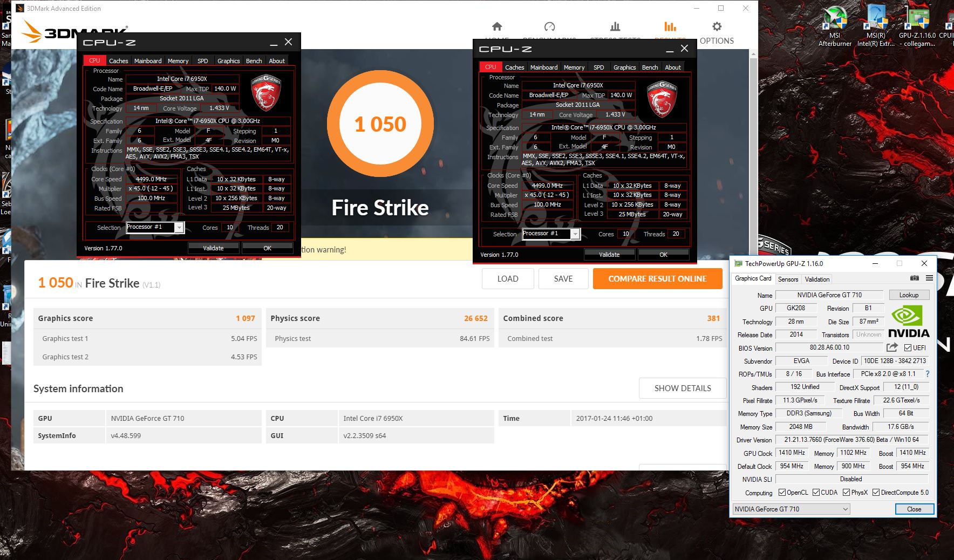Switch to Memory tab in right CPU-Z

tap(574, 67)
